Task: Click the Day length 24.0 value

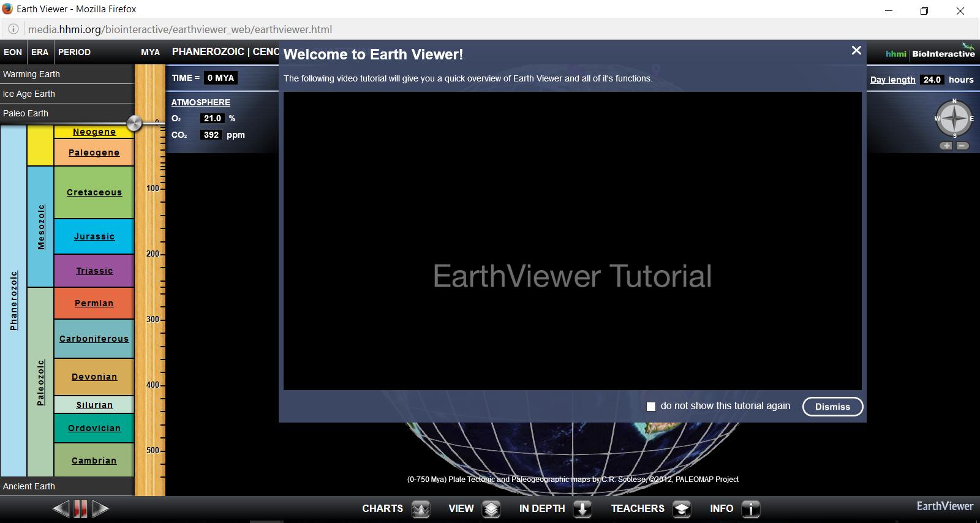Action: point(932,80)
